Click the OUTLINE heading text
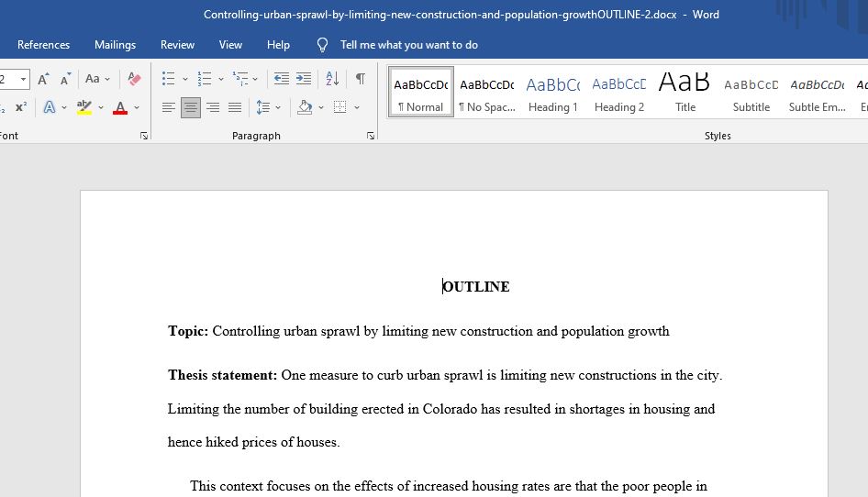Screen dimensions: 868x497 point(476,287)
